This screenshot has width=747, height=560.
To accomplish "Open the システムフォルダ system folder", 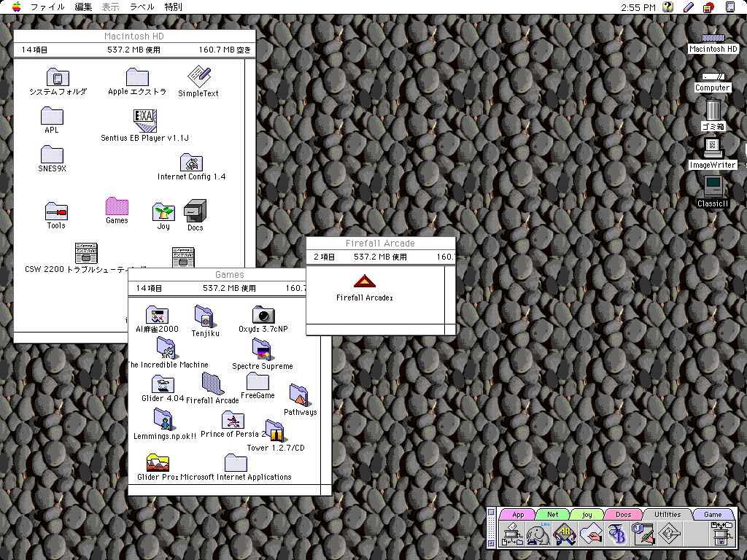I will pos(58,77).
